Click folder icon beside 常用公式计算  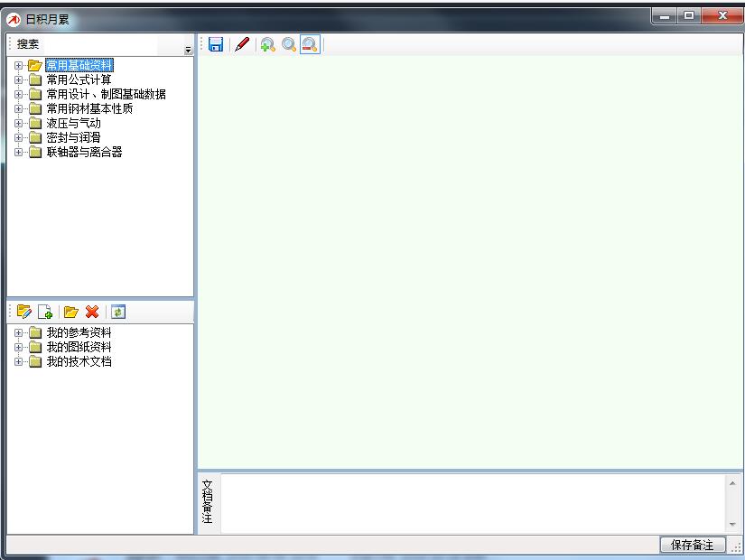click(35, 79)
